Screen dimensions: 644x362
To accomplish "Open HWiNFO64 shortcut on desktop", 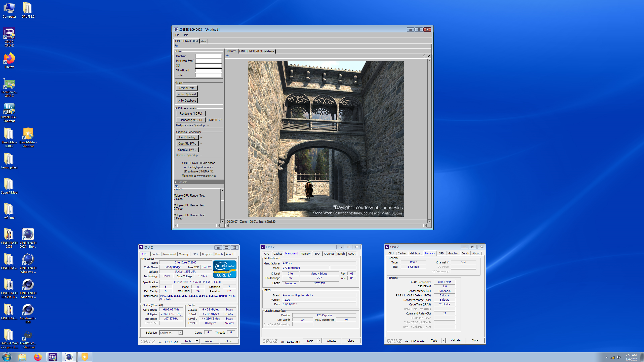I will coord(9,112).
